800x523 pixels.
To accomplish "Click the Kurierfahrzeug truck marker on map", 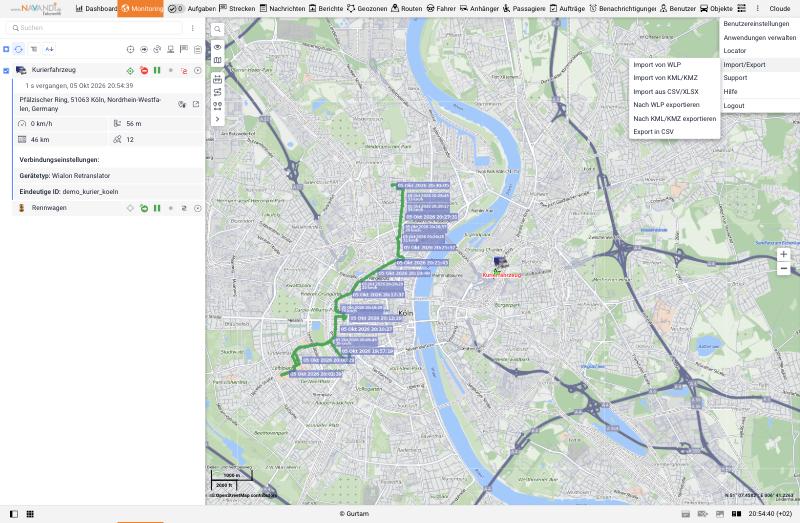I will click(x=501, y=262).
